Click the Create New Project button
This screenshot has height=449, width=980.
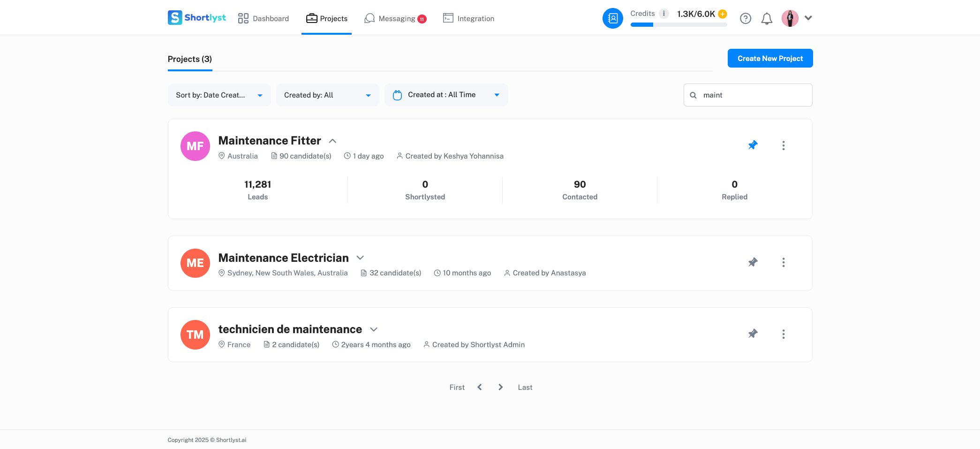click(x=770, y=58)
